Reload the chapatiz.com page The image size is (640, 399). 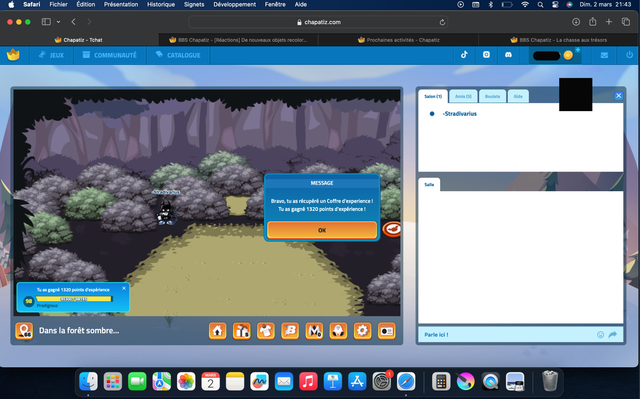pyautogui.click(x=442, y=22)
